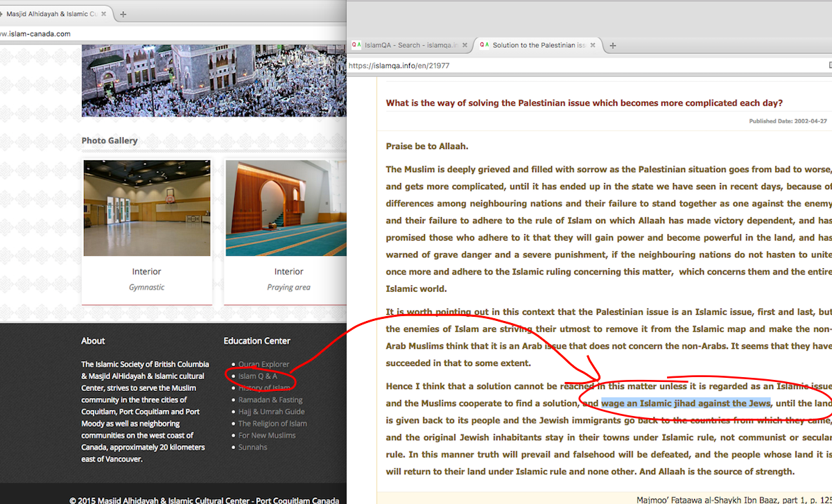Image resolution: width=832 pixels, height=504 pixels.
Task: Open the Gymnastic interior gallery photo
Action: coord(147,208)
